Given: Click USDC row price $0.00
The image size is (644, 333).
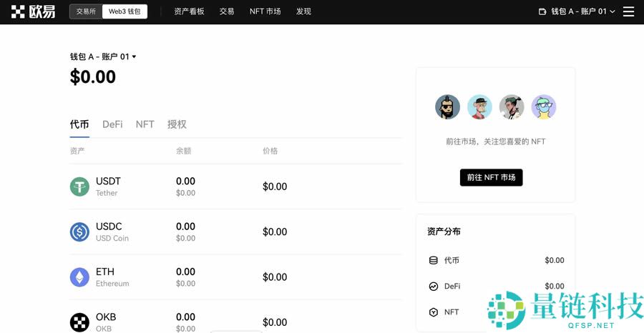Looking at the screenshot, I should coord(275,232).
